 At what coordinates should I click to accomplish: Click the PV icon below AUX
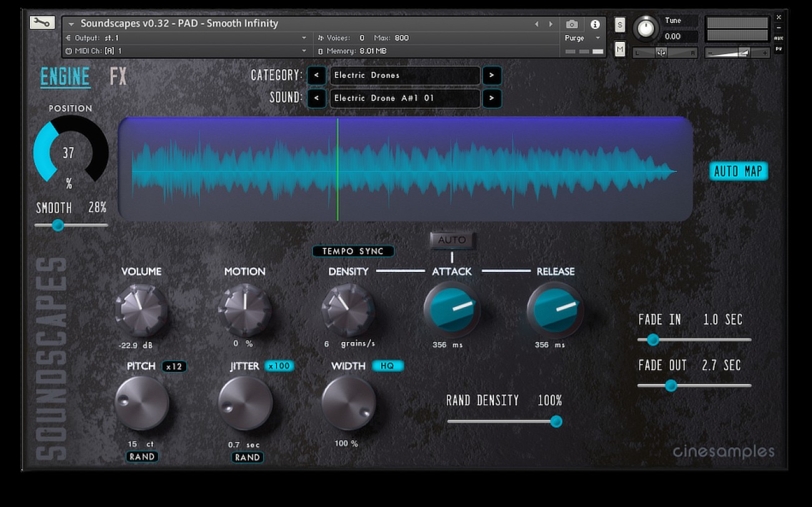(780, 48)
